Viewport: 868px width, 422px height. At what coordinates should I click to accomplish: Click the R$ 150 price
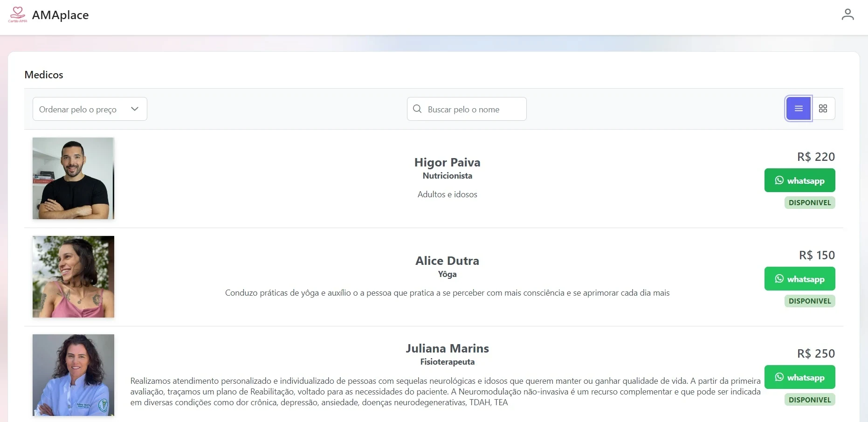click(x=817, y=255)
